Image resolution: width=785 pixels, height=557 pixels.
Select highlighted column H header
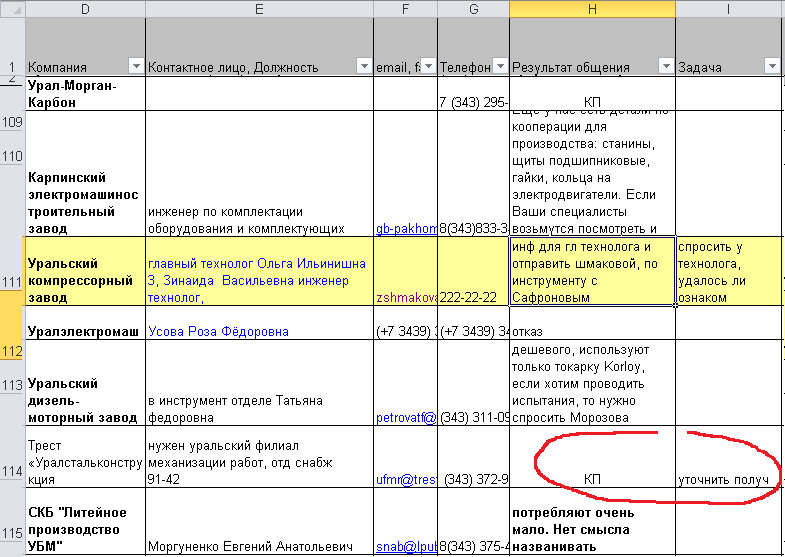[592, 9]
